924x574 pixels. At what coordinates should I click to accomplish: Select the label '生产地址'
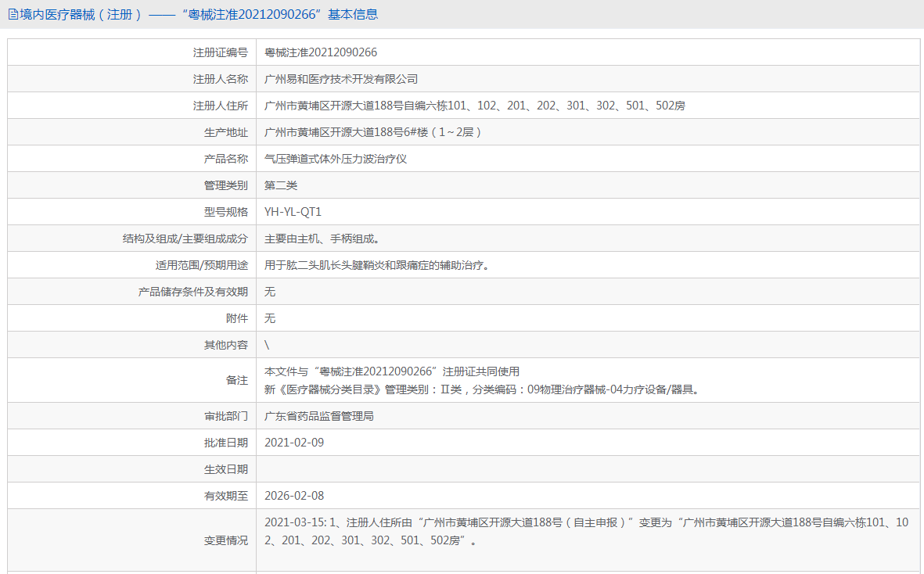[x=225, y=132]
